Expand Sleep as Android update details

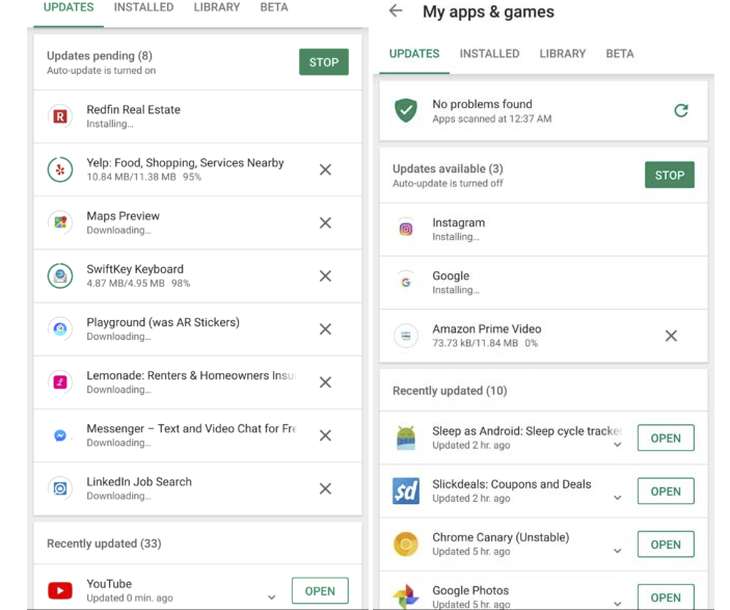(617, 445)
